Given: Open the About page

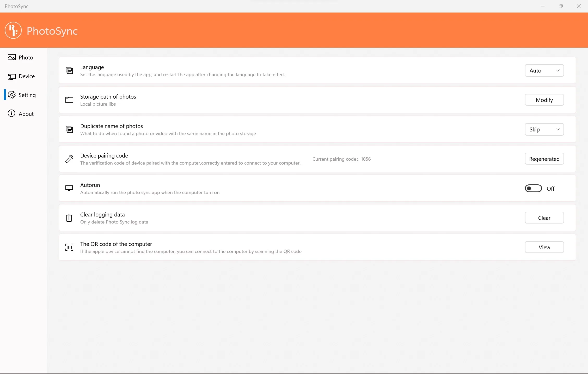Looking at the screenshot, I should coord(23,114).
